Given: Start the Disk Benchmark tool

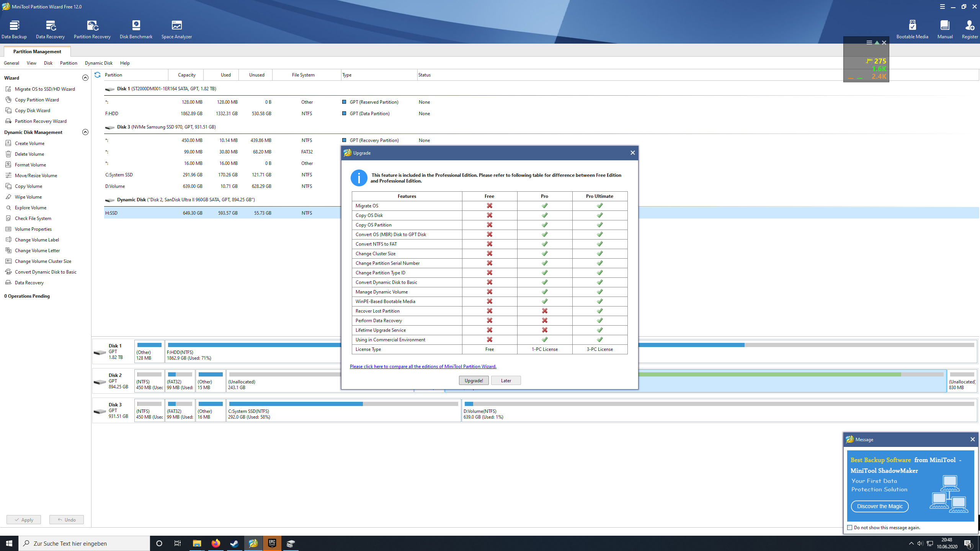Looking at the screenshot, I should pos(136,29).
